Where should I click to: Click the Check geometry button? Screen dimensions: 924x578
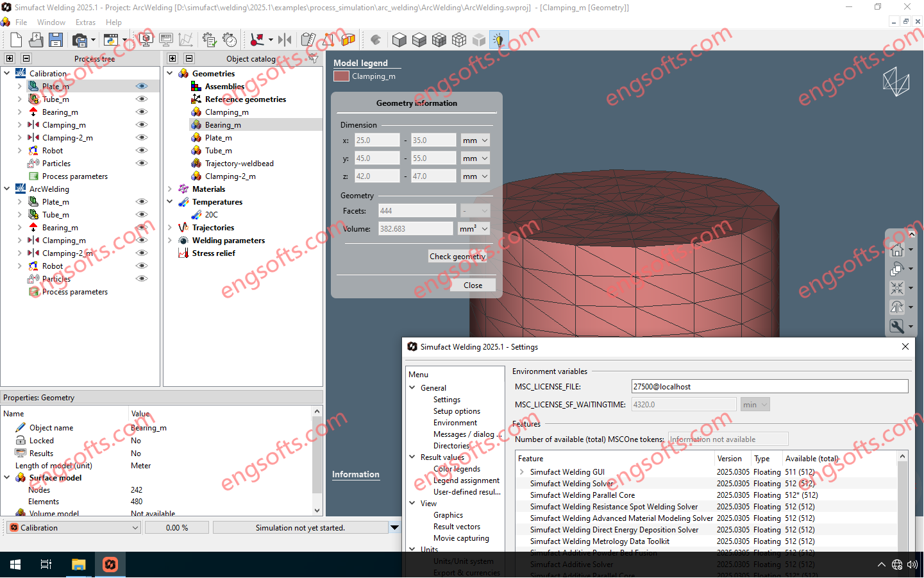pos(458,256)
